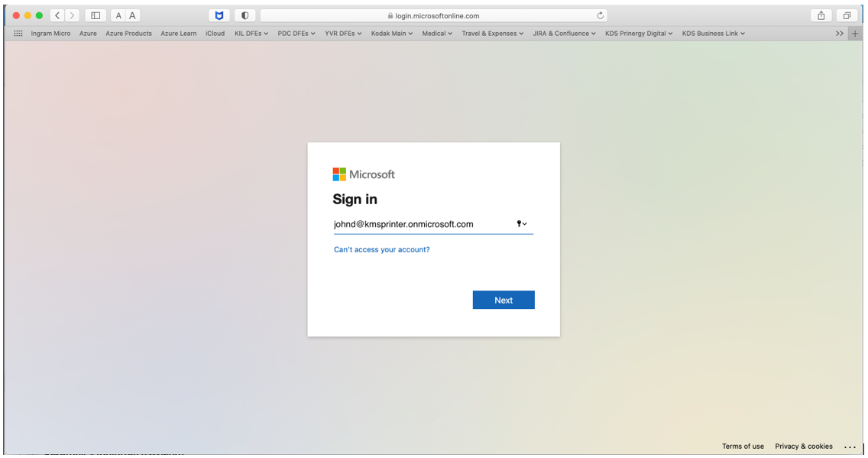Screen dimensions: 868x458
Task: Show the tab overview icon
Action: point(847,15)
